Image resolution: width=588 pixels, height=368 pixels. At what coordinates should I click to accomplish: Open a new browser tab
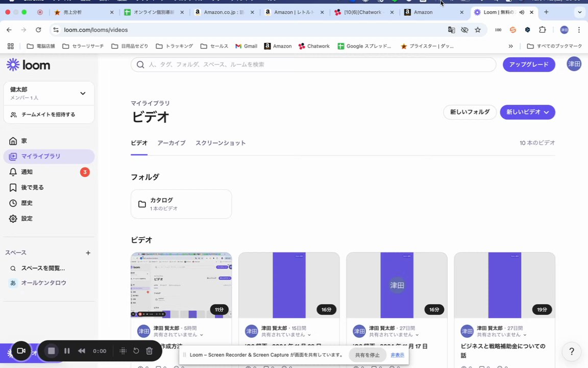pyautogui.click(x=546, y=12)
